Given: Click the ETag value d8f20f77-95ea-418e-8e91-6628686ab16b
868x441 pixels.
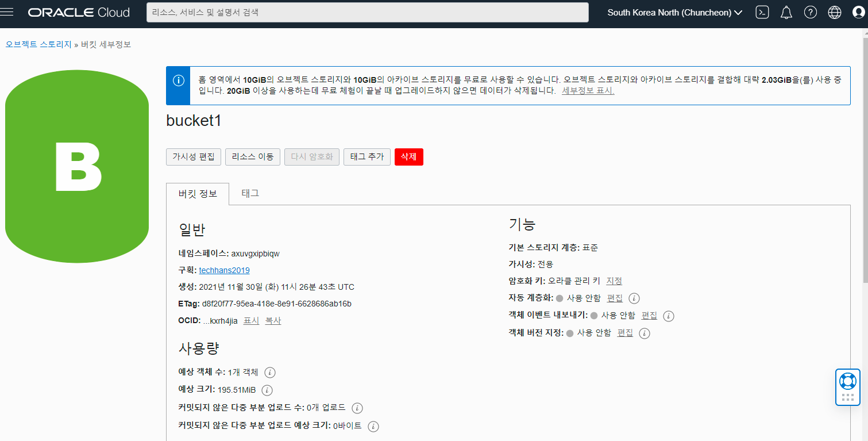Looking at the screenshot, I should pos(277,304).
